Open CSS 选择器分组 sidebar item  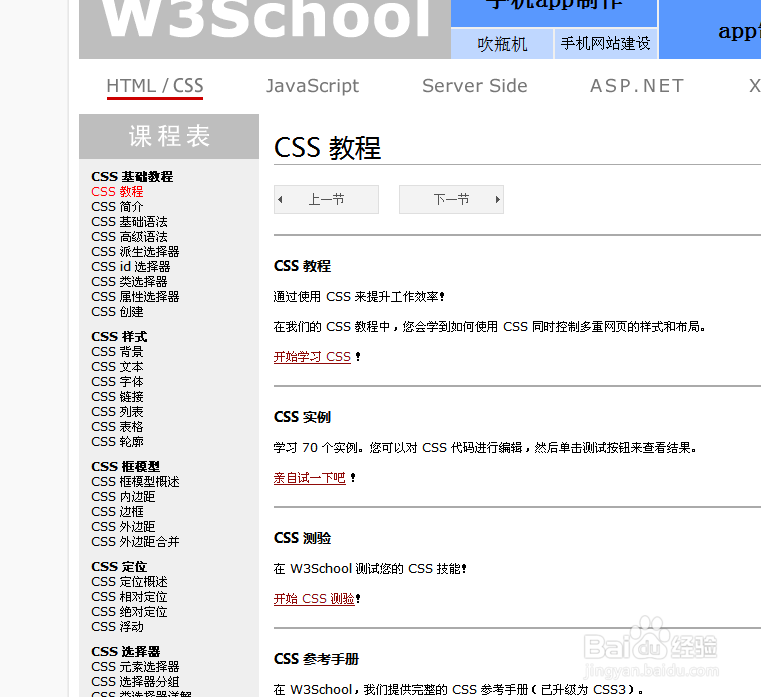pos(135,682)
